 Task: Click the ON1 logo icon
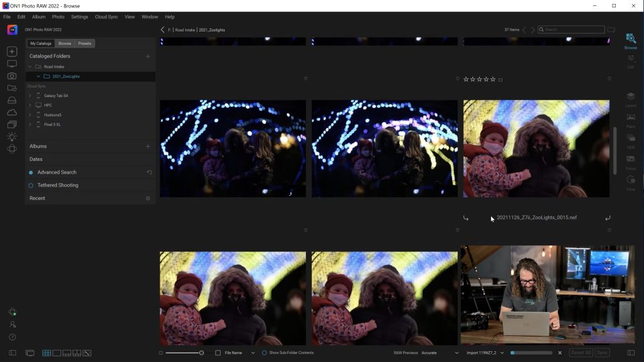pos(12,29)
